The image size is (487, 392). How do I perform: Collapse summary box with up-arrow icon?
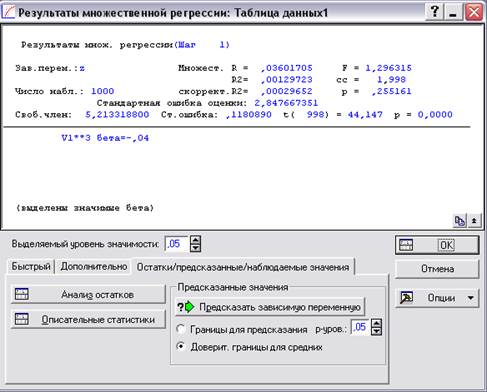point(474,220)
